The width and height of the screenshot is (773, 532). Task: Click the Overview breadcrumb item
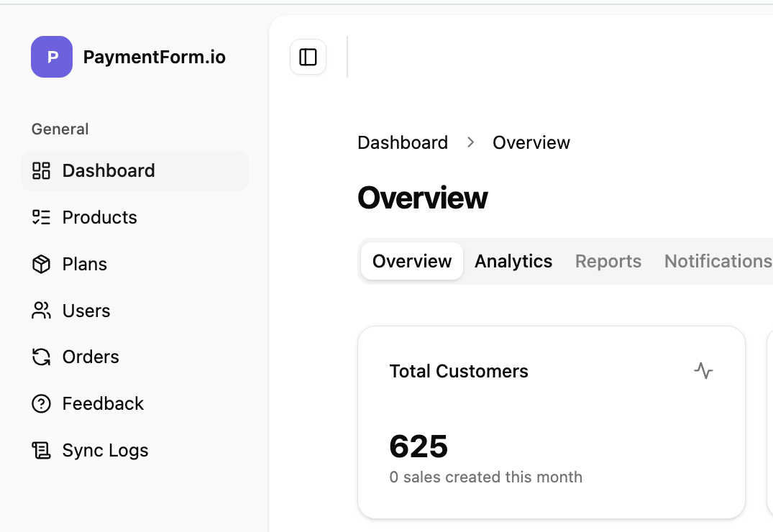531,142
